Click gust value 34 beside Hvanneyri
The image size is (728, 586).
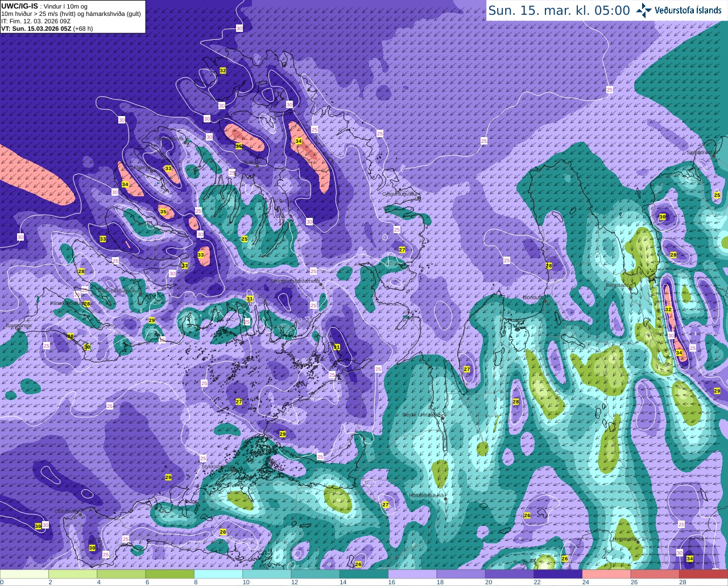tap(690, 559)
